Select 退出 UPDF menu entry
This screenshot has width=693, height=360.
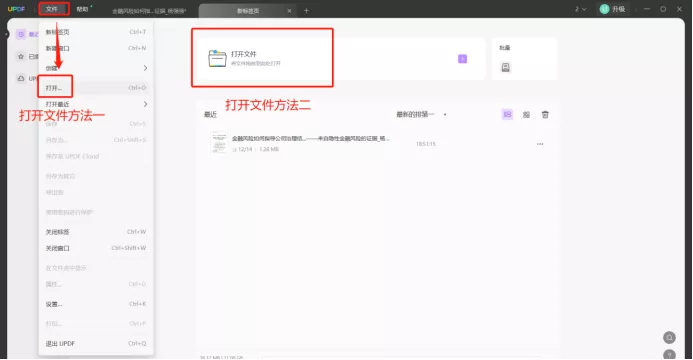95,344
